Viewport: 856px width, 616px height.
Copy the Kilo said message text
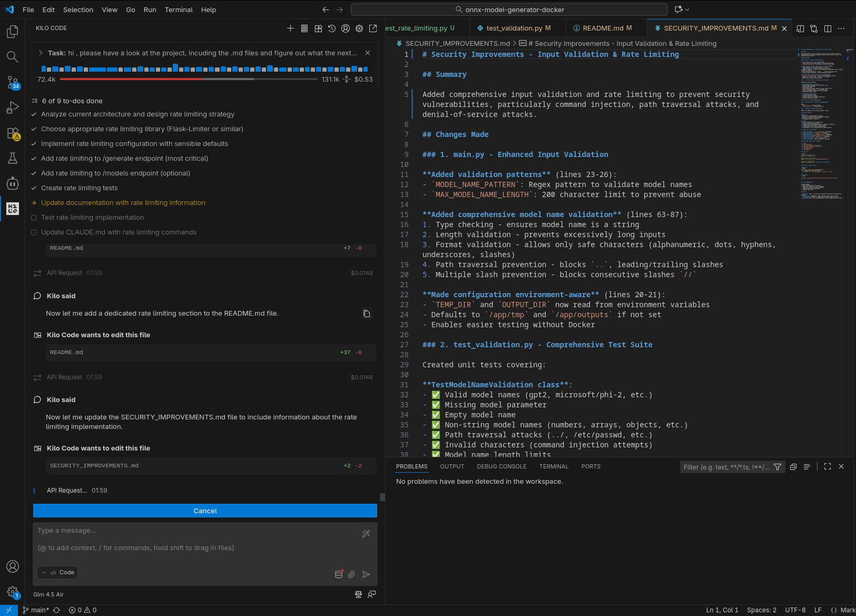(x=367, y=314)
